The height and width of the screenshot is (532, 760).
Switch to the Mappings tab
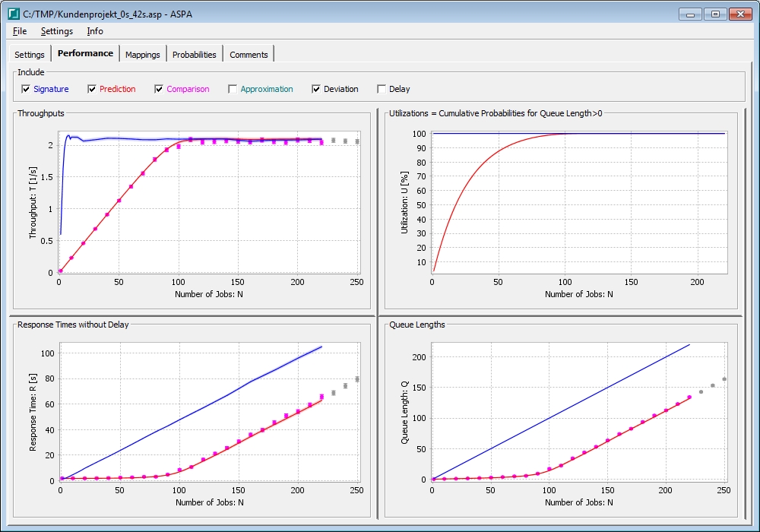(143, 55)
